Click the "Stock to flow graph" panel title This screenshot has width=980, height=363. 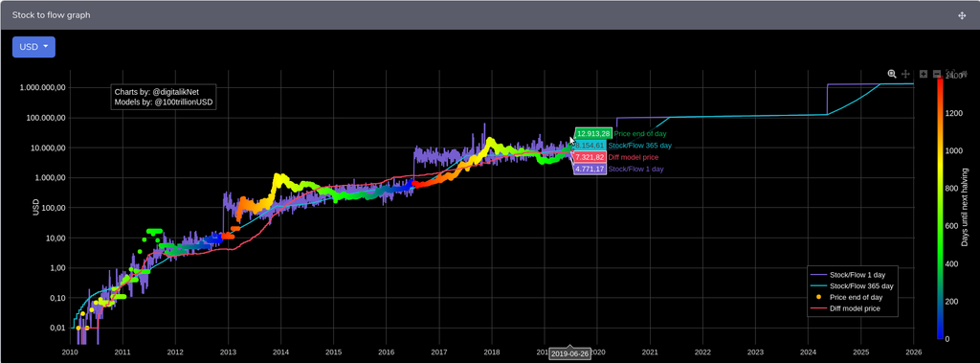pos(52,14)
